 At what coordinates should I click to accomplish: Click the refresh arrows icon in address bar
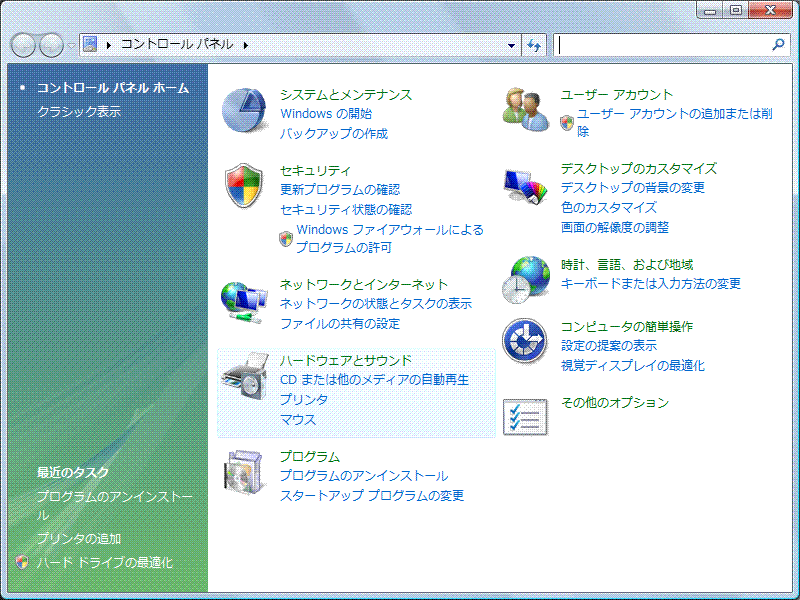tap(534, 45)
